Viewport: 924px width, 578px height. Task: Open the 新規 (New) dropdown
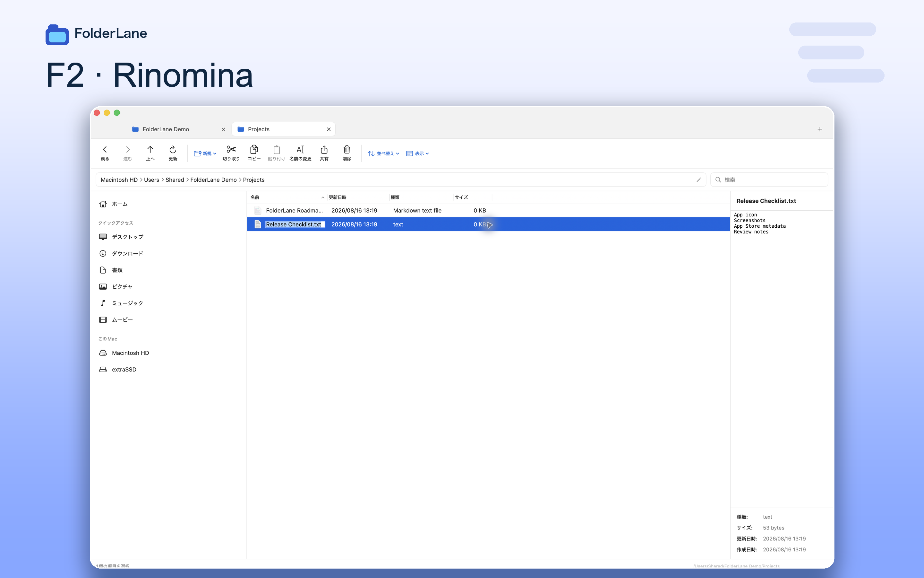click(205, 153)
